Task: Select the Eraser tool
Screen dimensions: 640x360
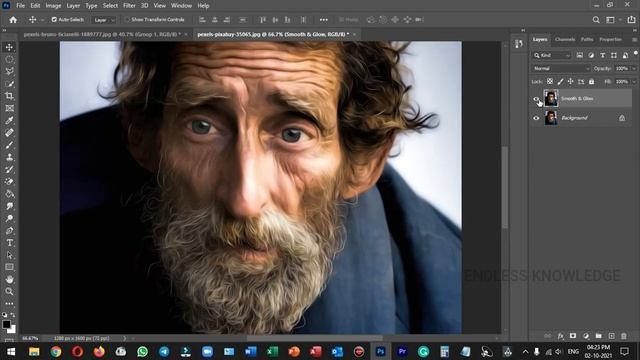Action: click(x=9, y=182)
